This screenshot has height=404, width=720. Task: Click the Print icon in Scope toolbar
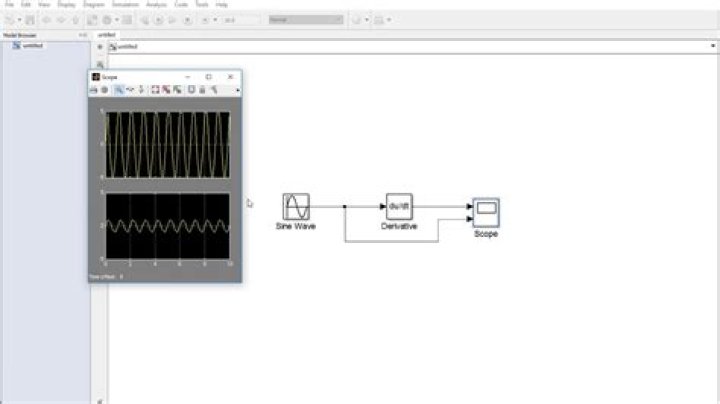(x=93, y=89)
